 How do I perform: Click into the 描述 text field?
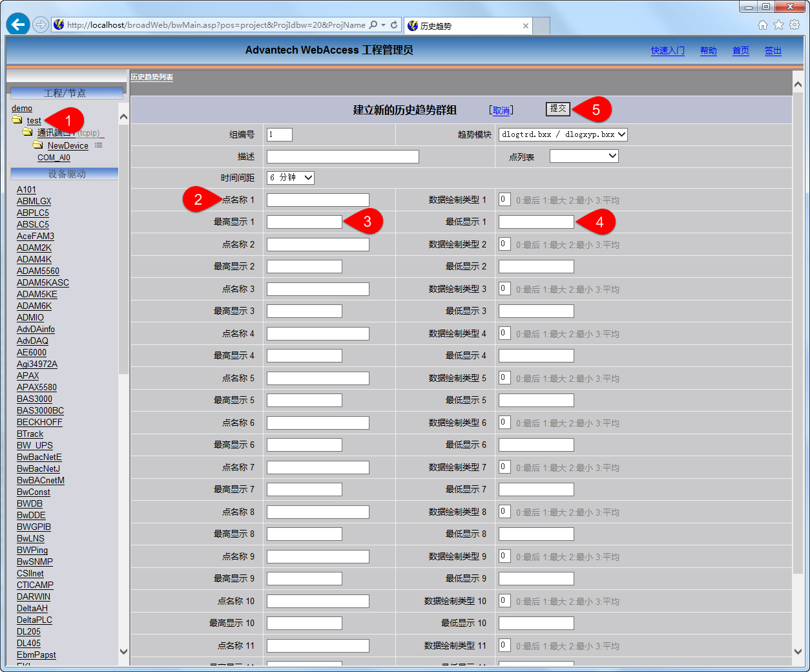pos(342,156)
